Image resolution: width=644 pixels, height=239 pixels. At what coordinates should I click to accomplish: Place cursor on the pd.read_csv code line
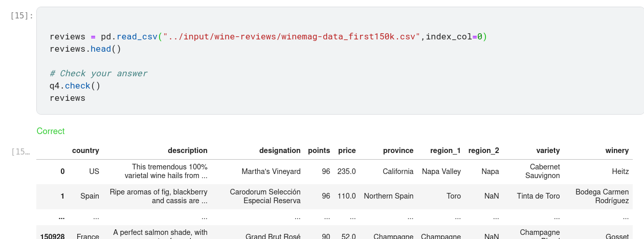268,37
